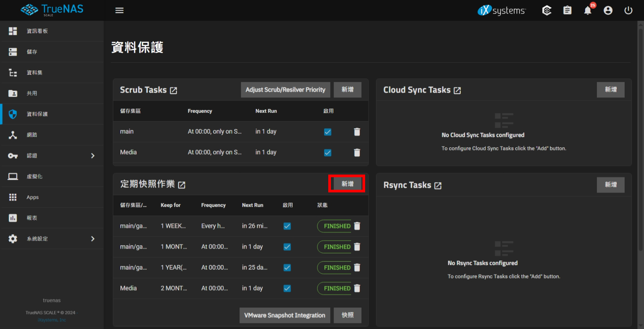Open the alerts bell notification icon
The height and width of the screenshot is (329, 644).
(587, 11)
